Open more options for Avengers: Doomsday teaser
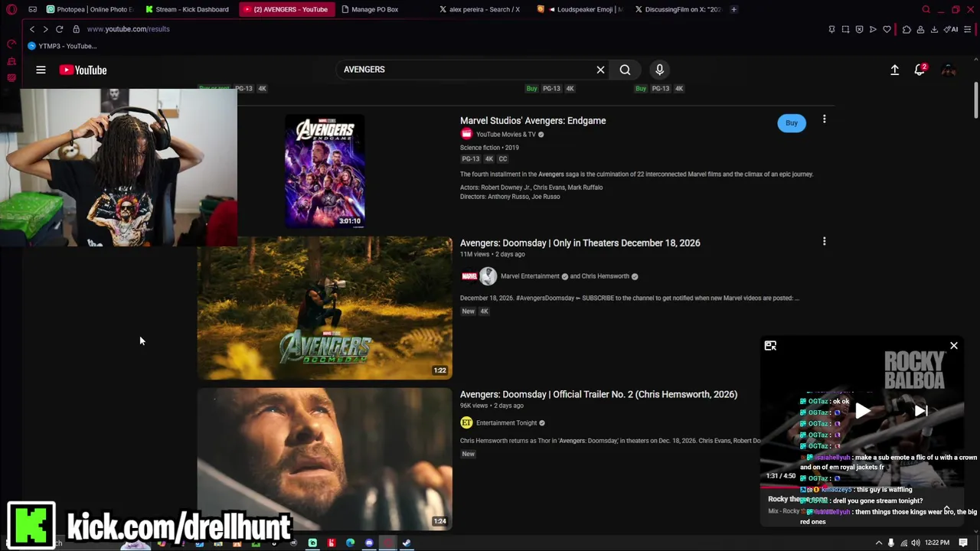980x551 pixels. (824, 242)
